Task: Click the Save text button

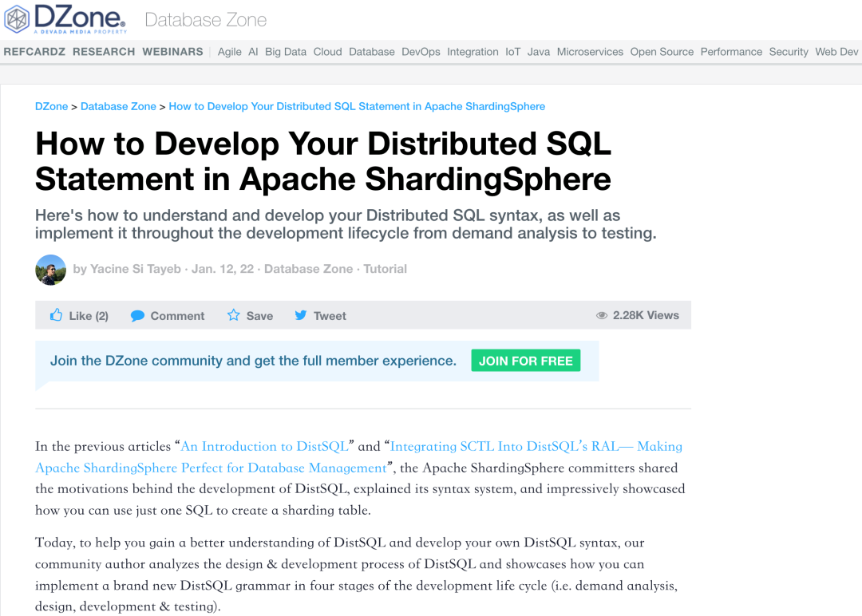Action: (259, 316)
